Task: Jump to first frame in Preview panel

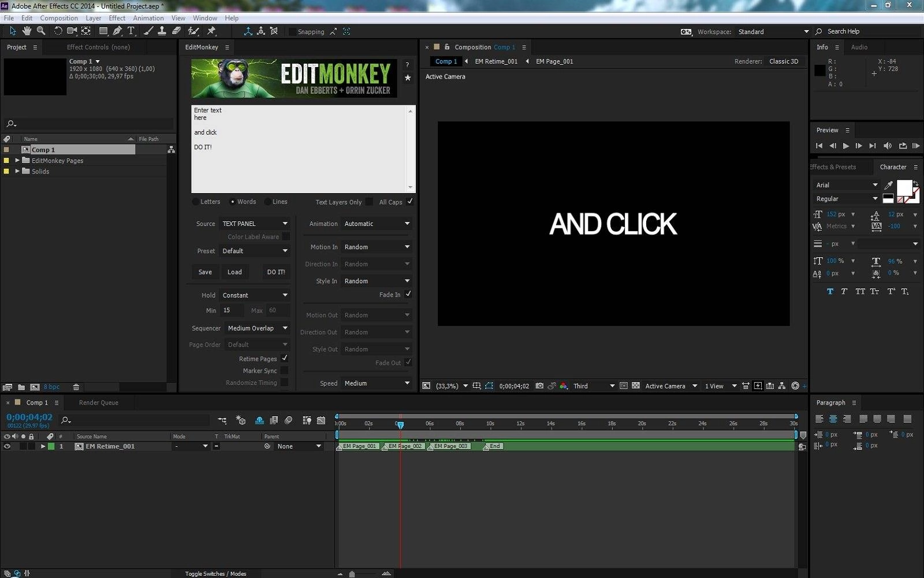Action: pos(818,146)
